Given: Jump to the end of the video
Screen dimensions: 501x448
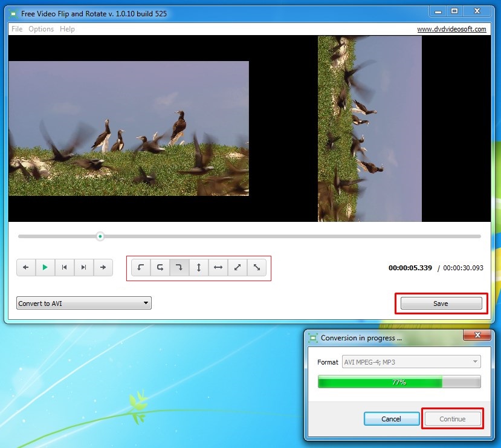Looking at the screenshot, I should [84, 267].
